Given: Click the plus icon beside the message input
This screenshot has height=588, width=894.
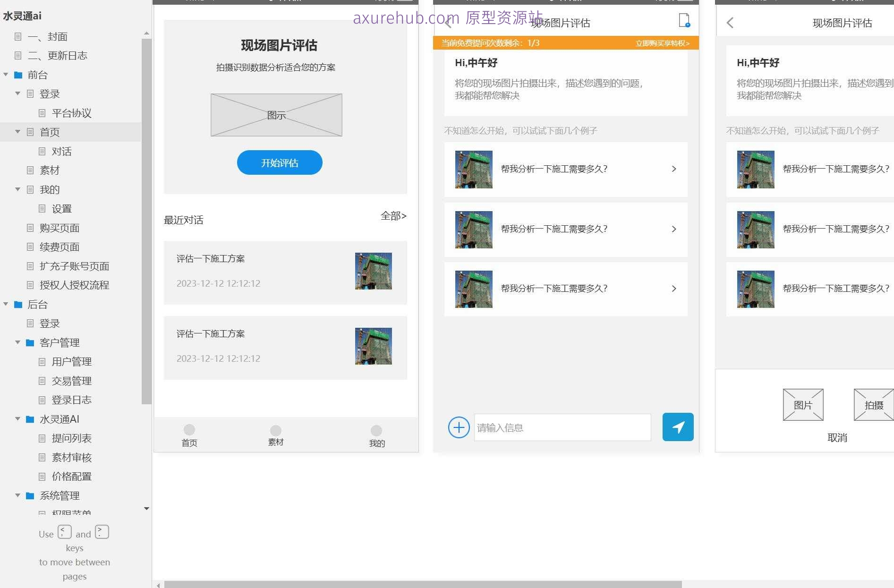Looking at the screenshot, I should [458, 427].
